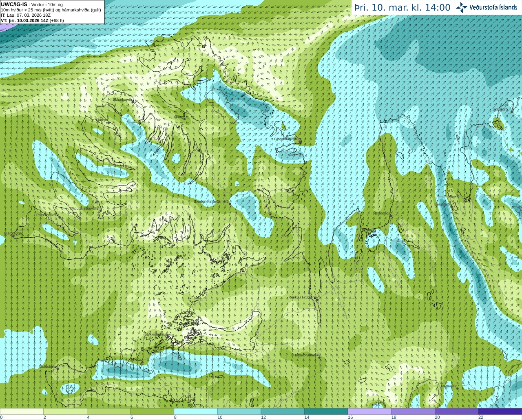Click the 'Þri. 10. mar. kl. 14:00' timestamp

[x=403, y=8]
